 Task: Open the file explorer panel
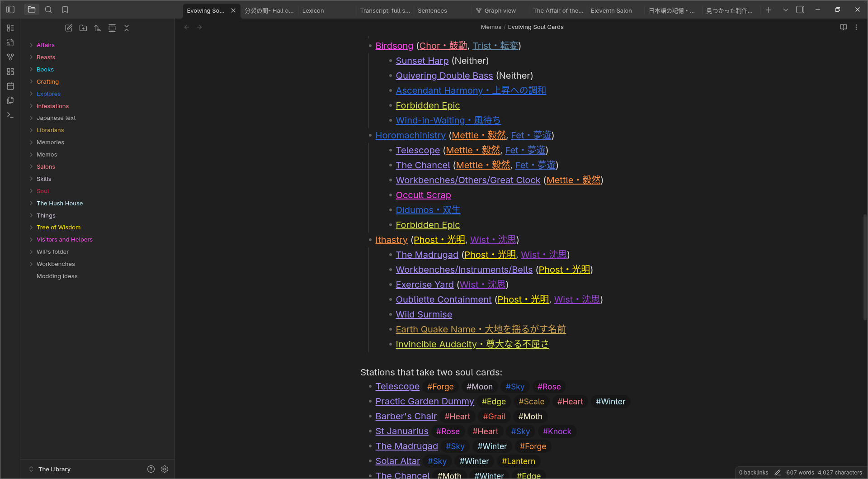click(32, 9)
